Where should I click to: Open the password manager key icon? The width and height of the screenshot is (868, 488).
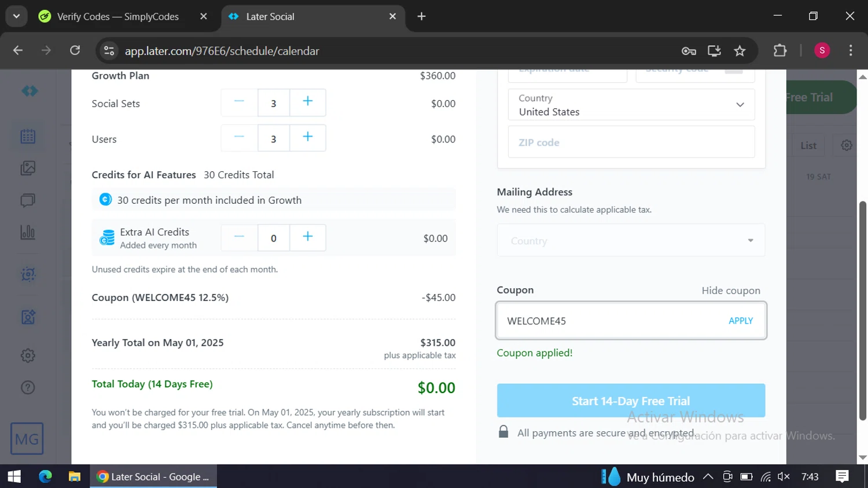pos(689,51)
